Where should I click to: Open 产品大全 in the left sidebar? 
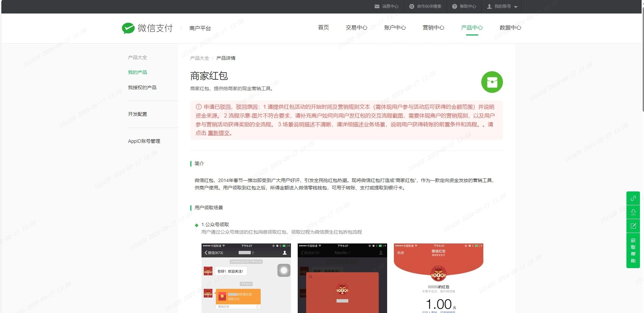pos(137,57)
